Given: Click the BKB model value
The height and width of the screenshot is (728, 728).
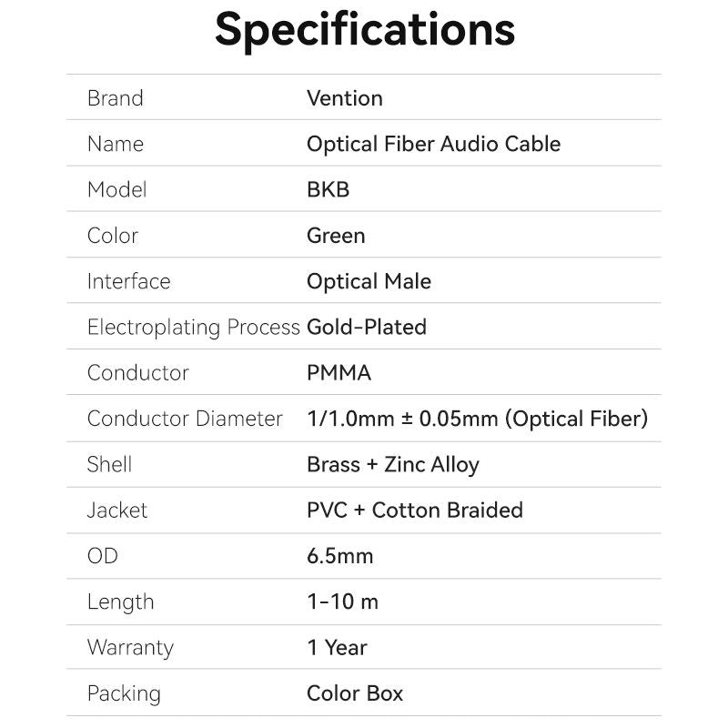Looking at the screenshot, I should coord(328,190).
